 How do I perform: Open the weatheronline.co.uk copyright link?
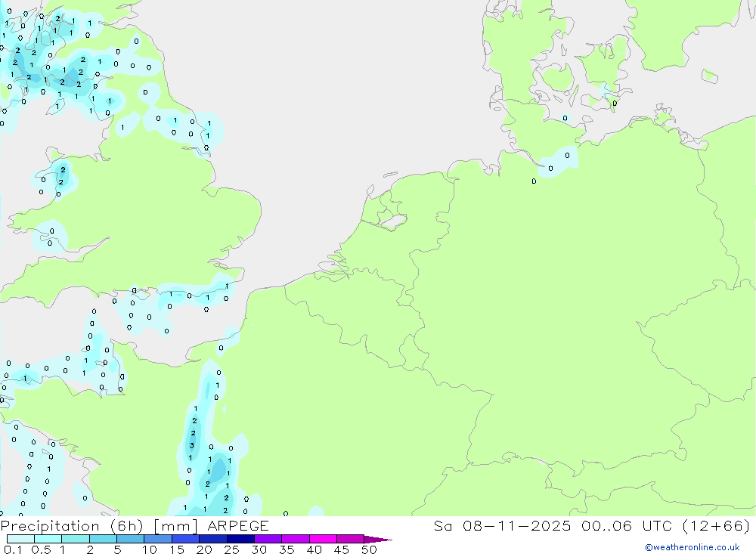[x=692, y=547]
